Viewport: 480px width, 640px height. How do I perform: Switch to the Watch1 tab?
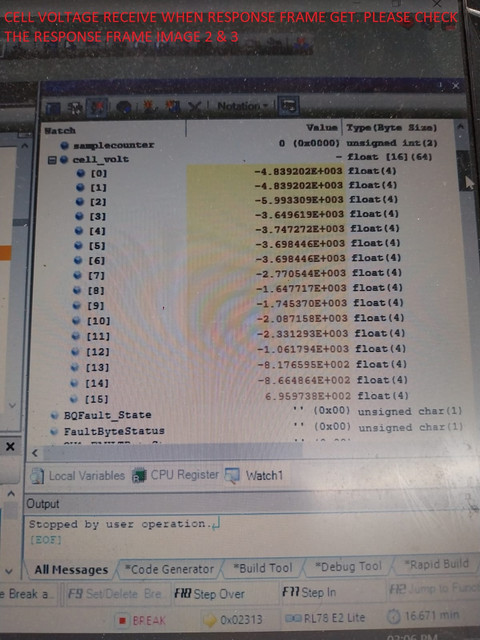tap(255, 475)
